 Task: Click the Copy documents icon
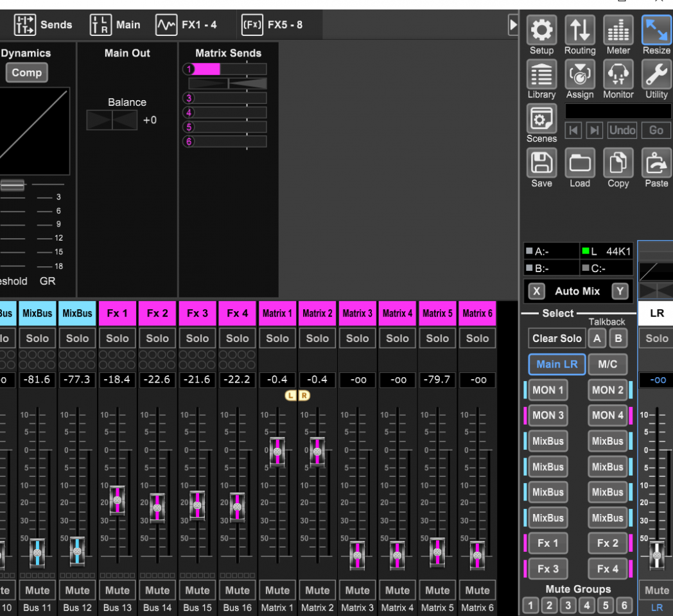coord(618,163)
